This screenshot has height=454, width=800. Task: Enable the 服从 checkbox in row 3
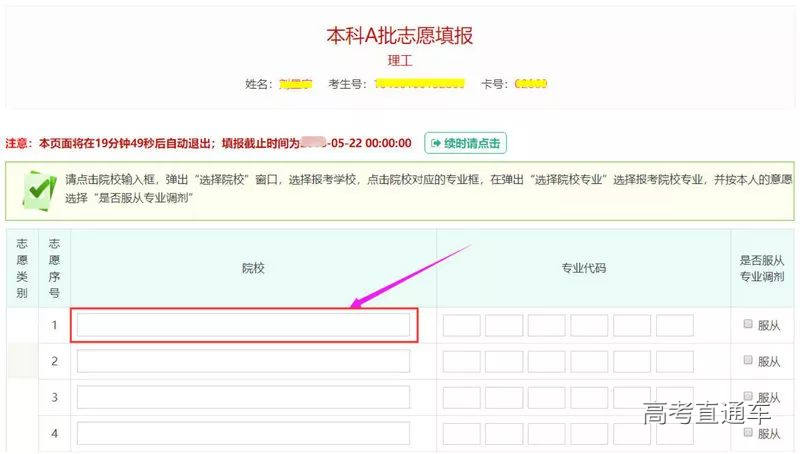click(x=748, y=396)
